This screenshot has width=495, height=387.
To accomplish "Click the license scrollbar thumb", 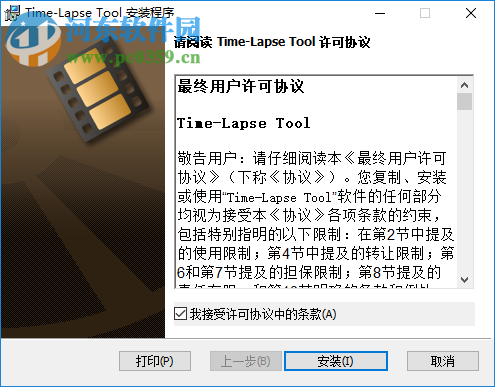I will tap(464, 101).
